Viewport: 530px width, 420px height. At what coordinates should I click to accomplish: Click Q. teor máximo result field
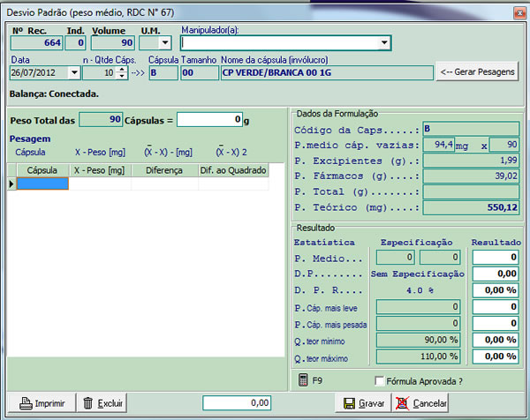[496, 356]
